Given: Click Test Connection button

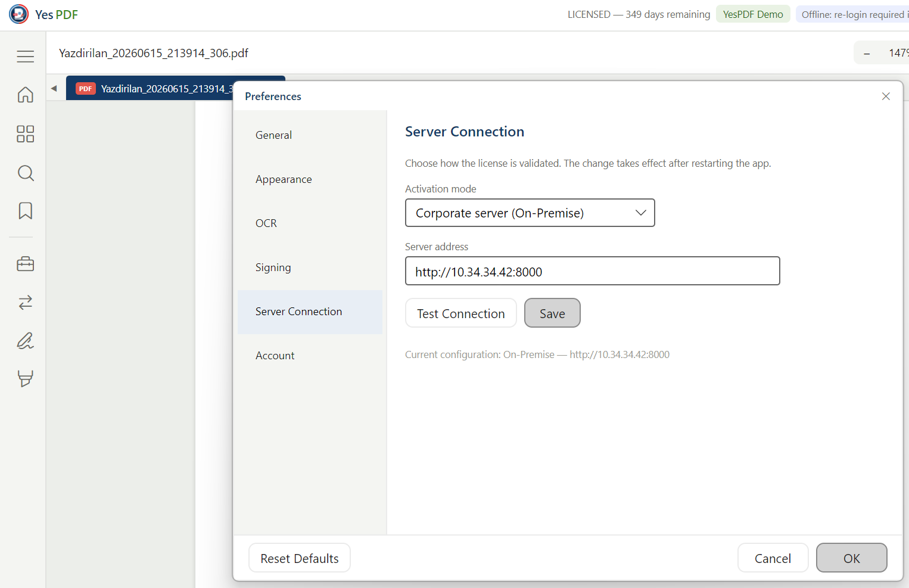Looking at the screenshot, I should click(461, 313).
